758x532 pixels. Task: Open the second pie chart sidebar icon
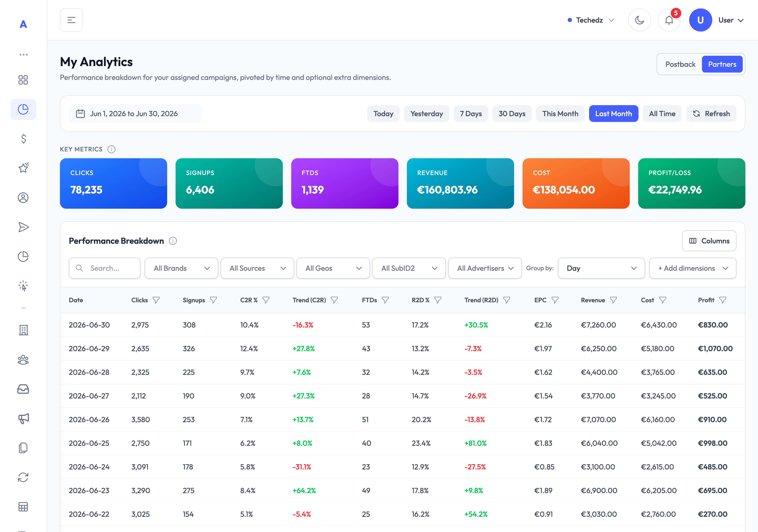tap(23, 256)
